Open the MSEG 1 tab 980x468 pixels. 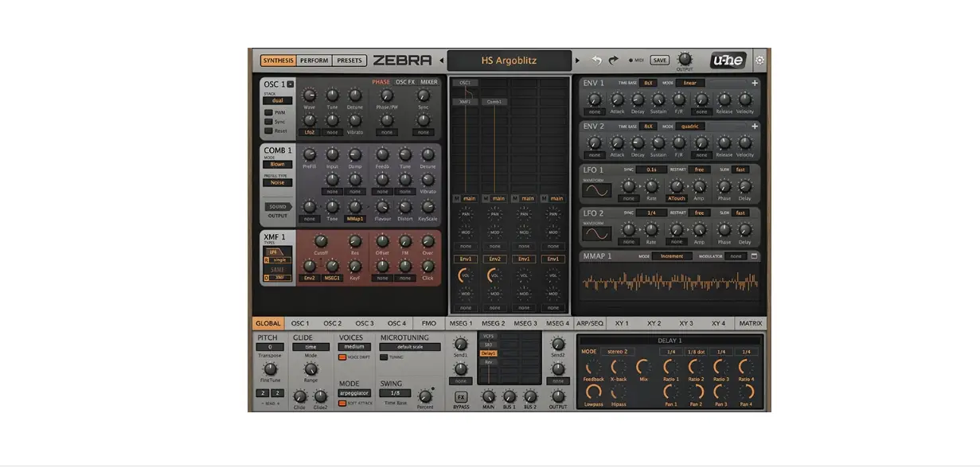[x=460, y=323]
